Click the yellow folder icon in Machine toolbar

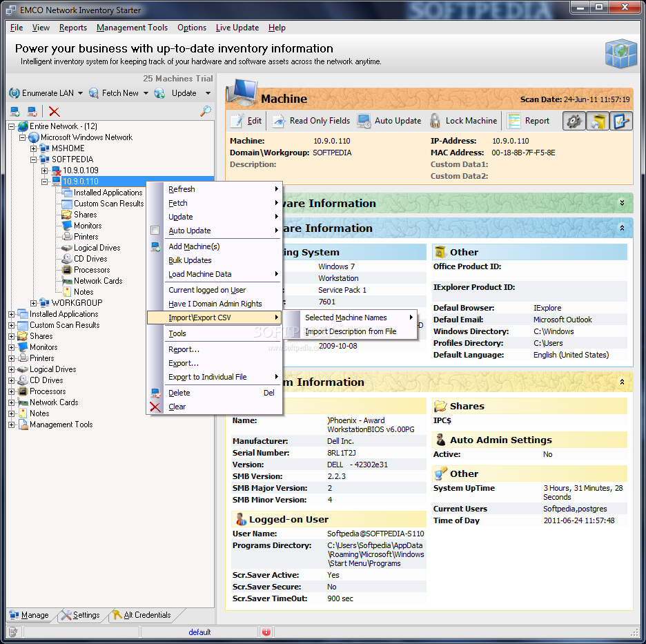tap(598, 121)
